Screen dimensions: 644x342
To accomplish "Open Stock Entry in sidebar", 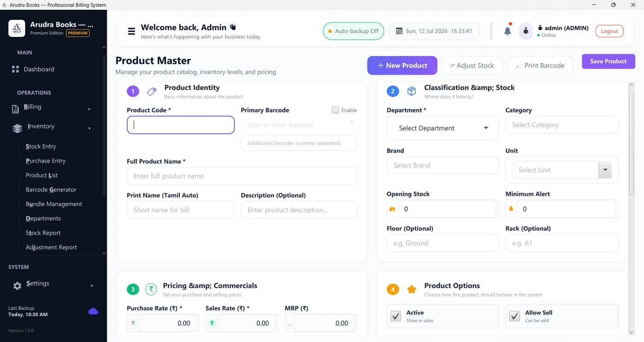I will [41, 146].
